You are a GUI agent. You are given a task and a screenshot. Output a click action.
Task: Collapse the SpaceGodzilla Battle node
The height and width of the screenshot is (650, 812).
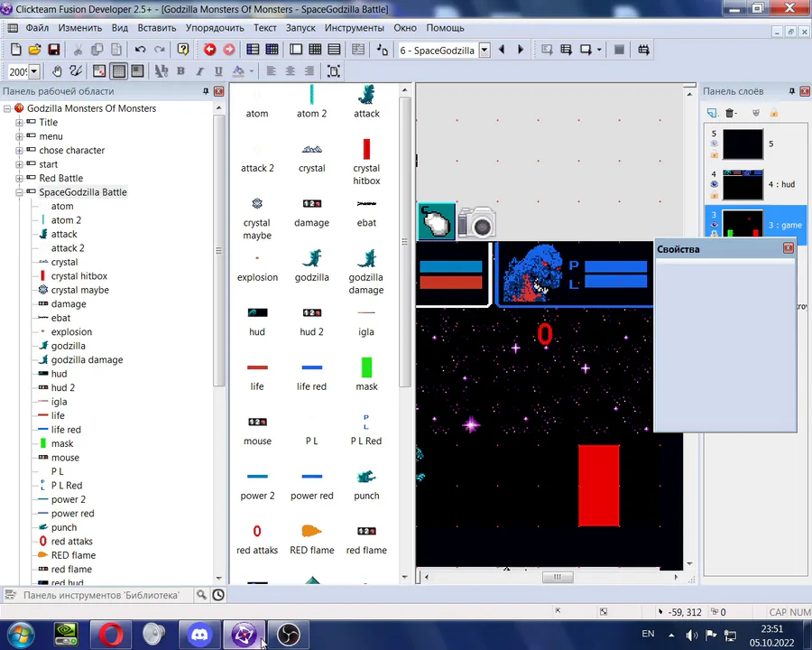click(x=19, y=193)
